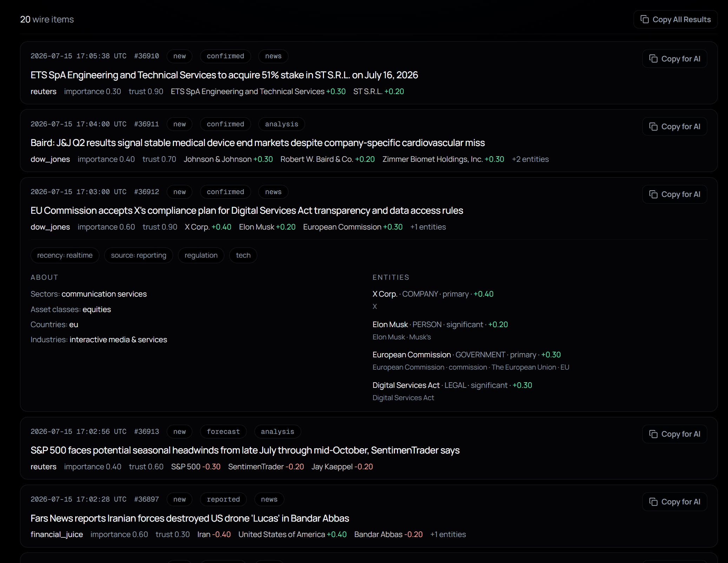The height and width of the screenshot is (563, 728).
Task: Click 'Johnson & Johnson +0.30' entity
Action: [228, 159]
